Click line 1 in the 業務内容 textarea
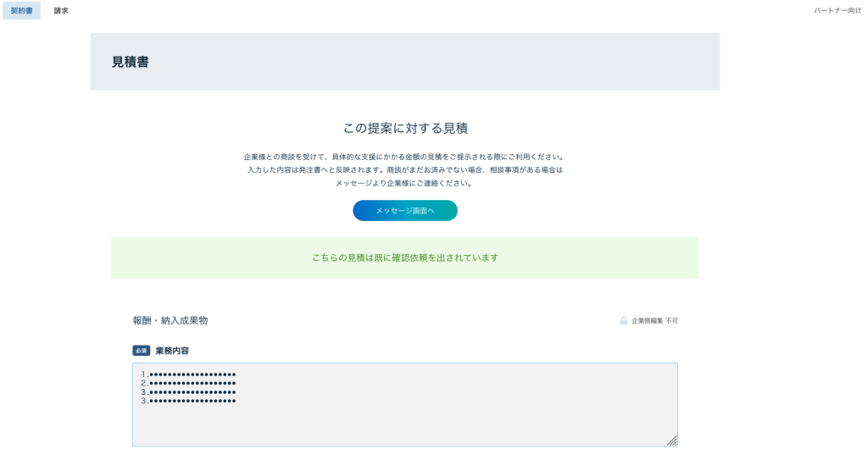 click(189, 374)
